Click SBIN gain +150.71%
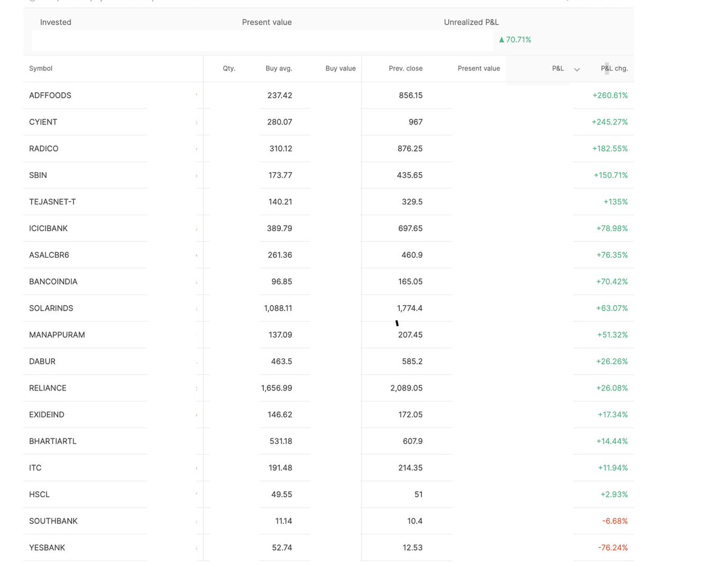The image size is (728, 567). coord(611,175)
